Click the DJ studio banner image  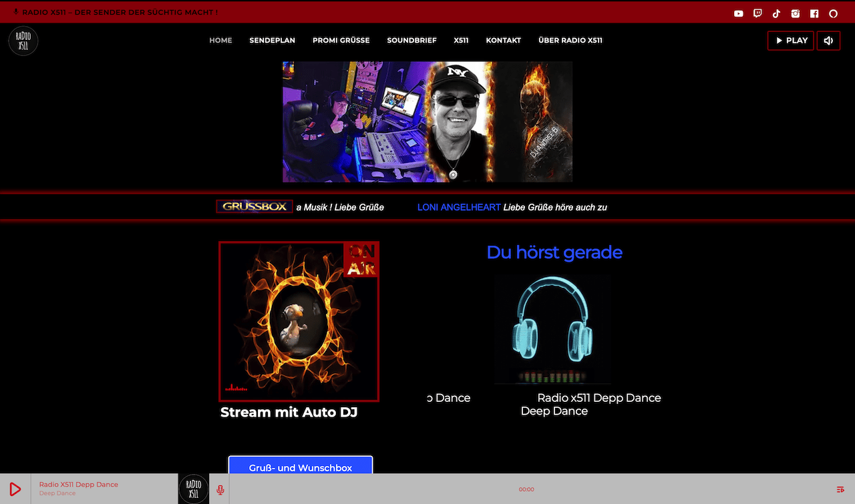[x=427, y=121]
